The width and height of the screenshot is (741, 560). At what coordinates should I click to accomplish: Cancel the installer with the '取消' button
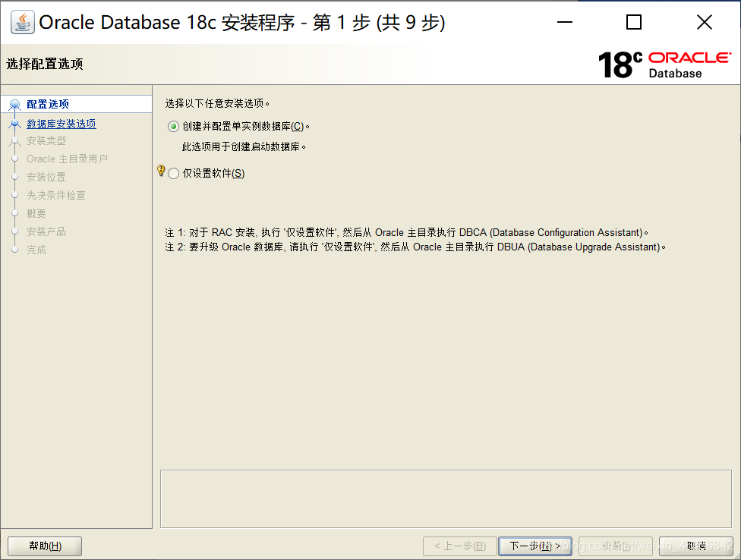coord(696,546)
